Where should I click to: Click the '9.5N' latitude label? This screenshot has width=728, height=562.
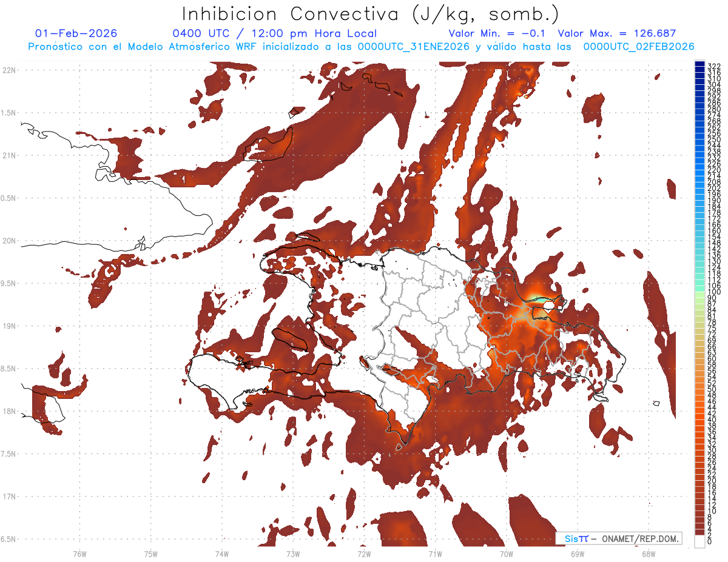tap(9, 283)
